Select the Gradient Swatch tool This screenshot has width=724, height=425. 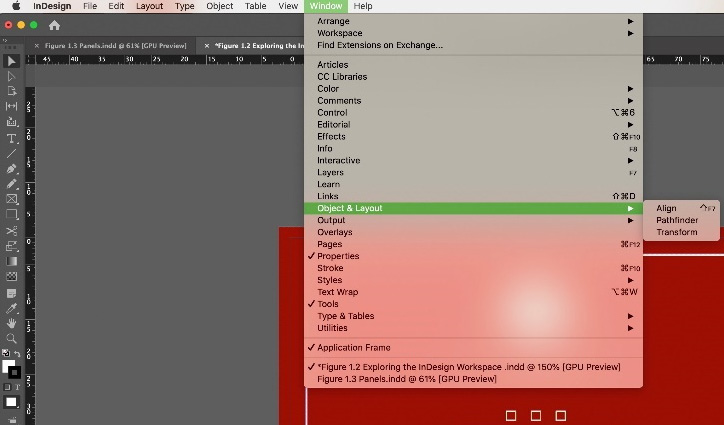click(12, 261)
